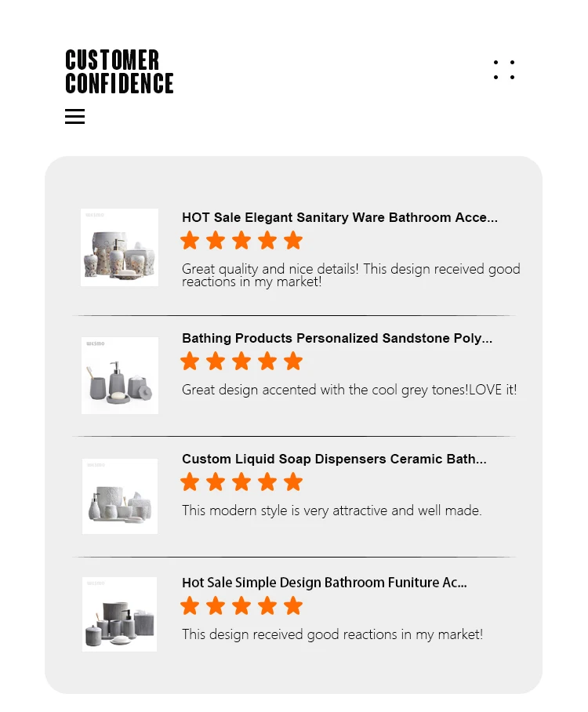
Task: Click review text 'Great quality and nice details'
Action: click(x=350, y=274)
